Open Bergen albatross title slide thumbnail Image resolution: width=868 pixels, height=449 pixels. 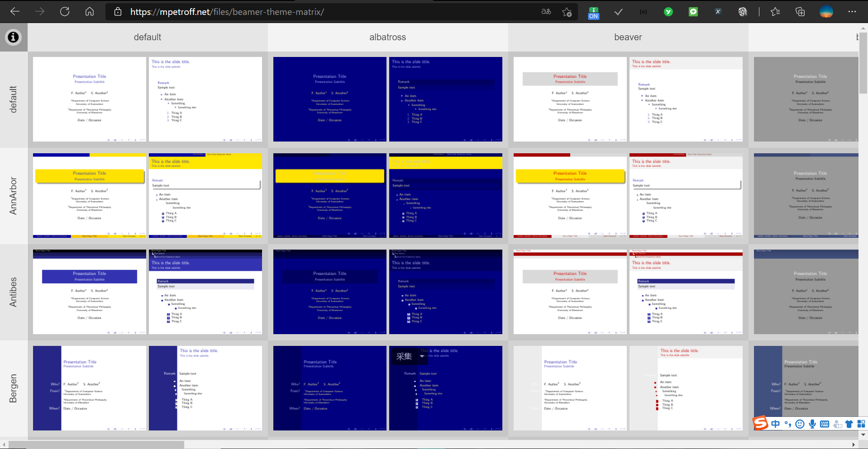(330, 388)
